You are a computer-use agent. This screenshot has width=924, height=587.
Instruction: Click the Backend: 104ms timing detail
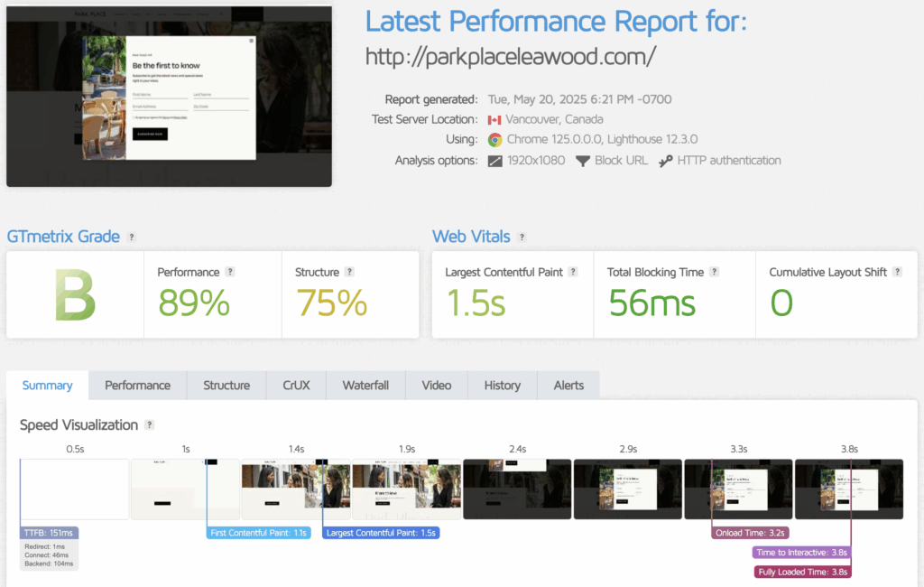click(x=49, y=564)
